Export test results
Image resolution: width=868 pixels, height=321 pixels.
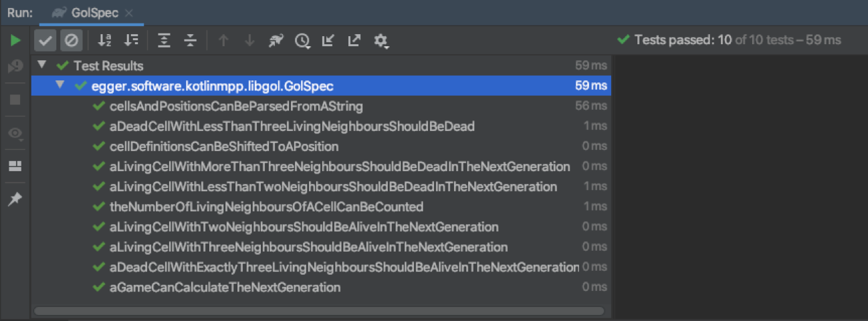[x=354, y=41]
